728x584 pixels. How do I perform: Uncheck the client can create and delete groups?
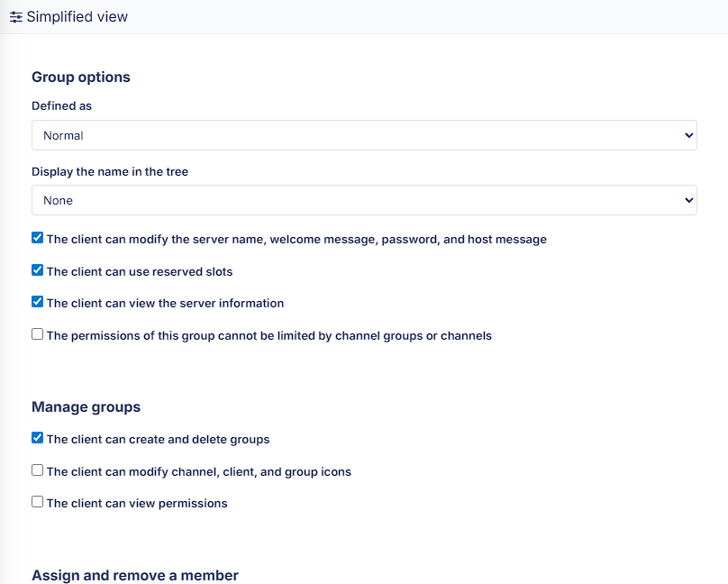tap(37, 437)
